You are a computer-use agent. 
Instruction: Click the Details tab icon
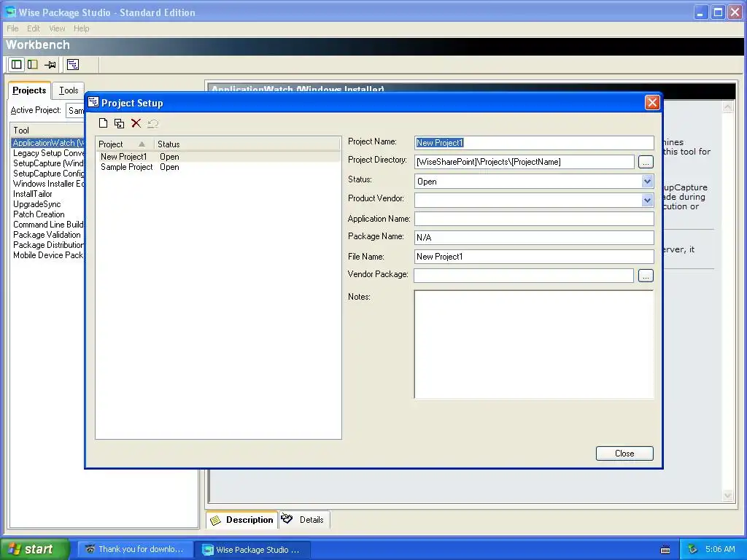(287, 518)
